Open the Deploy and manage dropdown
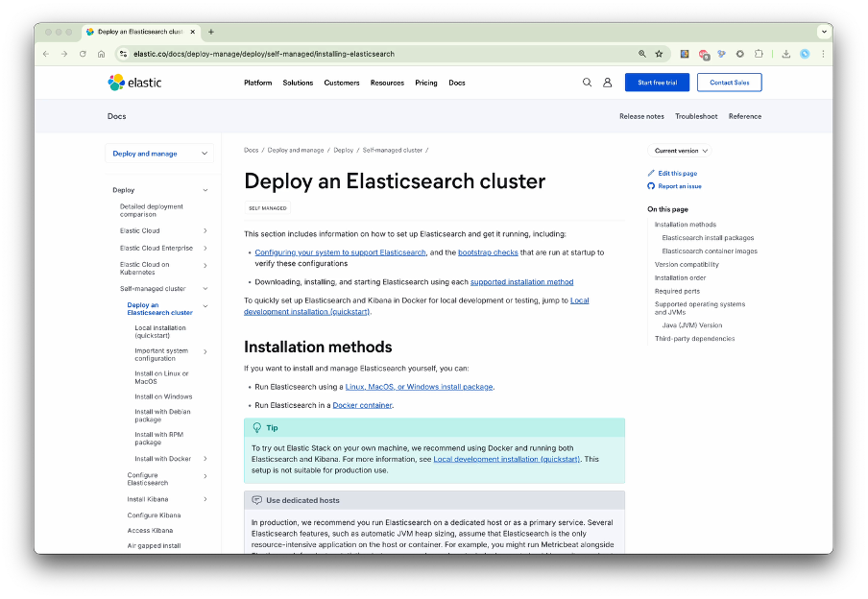 (x=159, y=154)
